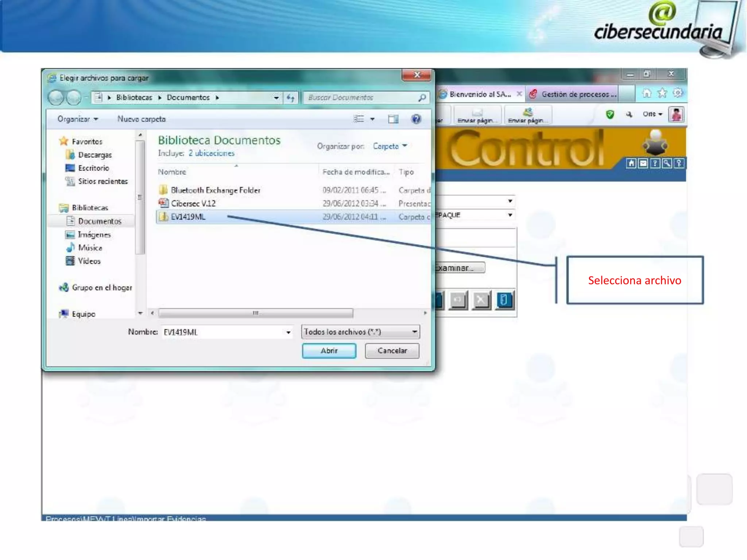Select Descargas in Favoritos
The width and height of the screenshot is (747, 560).
pyautogui.click(x=95, y=155)
